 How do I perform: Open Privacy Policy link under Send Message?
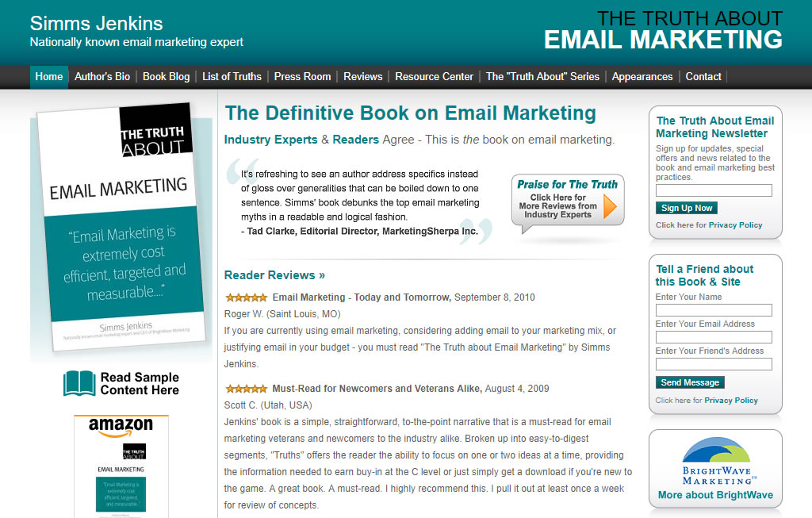click(x=731, y=401)
